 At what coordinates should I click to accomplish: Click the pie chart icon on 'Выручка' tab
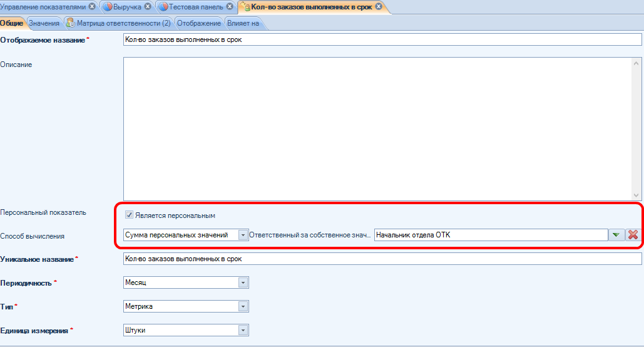point(106,6)
